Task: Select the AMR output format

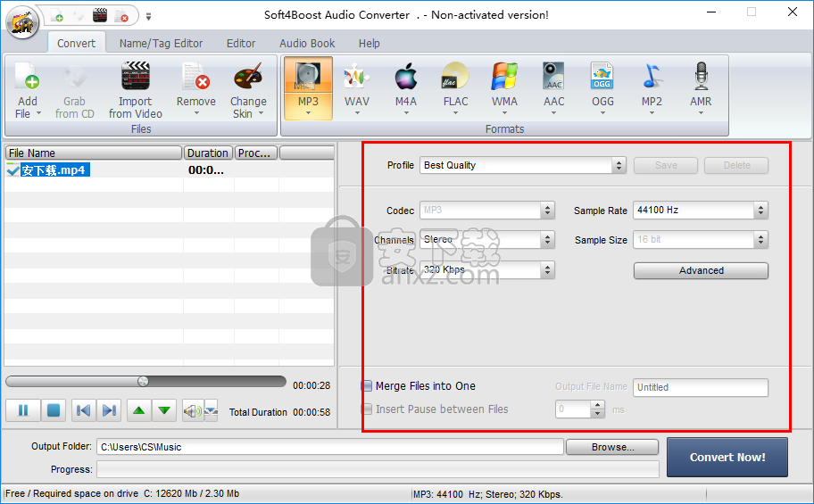Action: tap(701, 88)
